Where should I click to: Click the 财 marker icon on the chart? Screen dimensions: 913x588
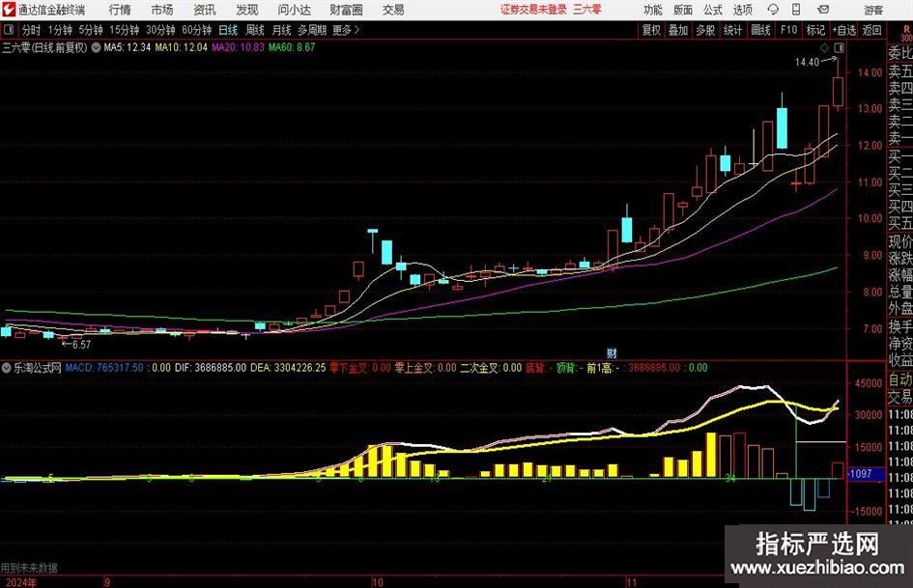(x=612, y=352)
